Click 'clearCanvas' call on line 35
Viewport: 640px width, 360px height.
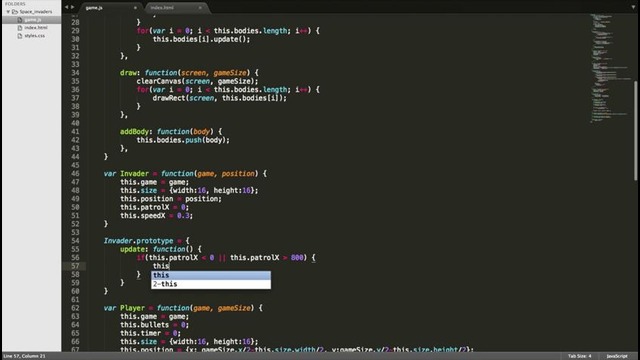(159, 81)
